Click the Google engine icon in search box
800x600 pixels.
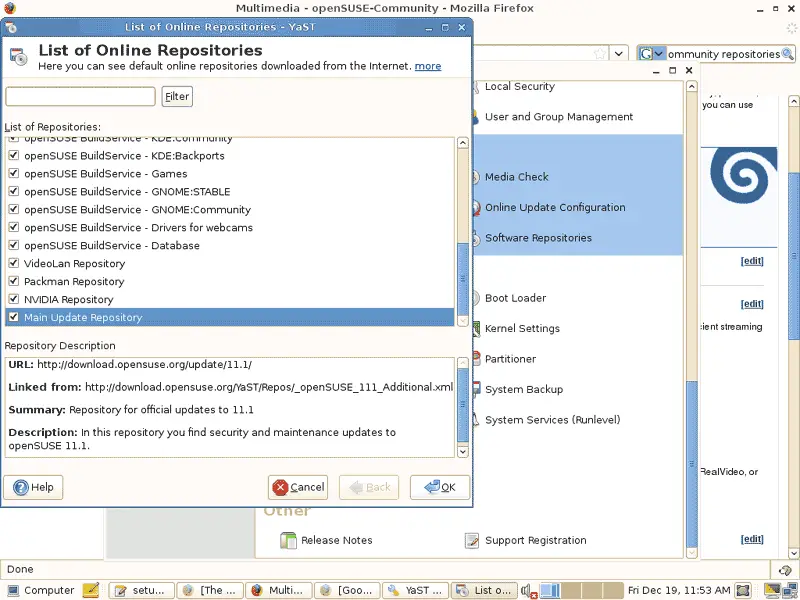(646, 54)
